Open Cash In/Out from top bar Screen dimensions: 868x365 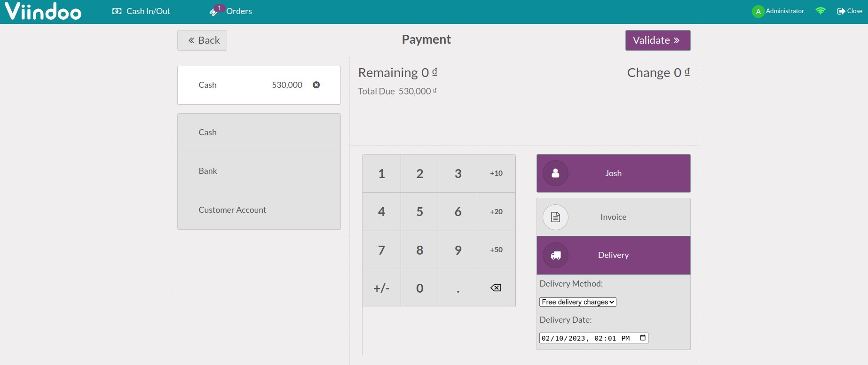tap(141, 11)
